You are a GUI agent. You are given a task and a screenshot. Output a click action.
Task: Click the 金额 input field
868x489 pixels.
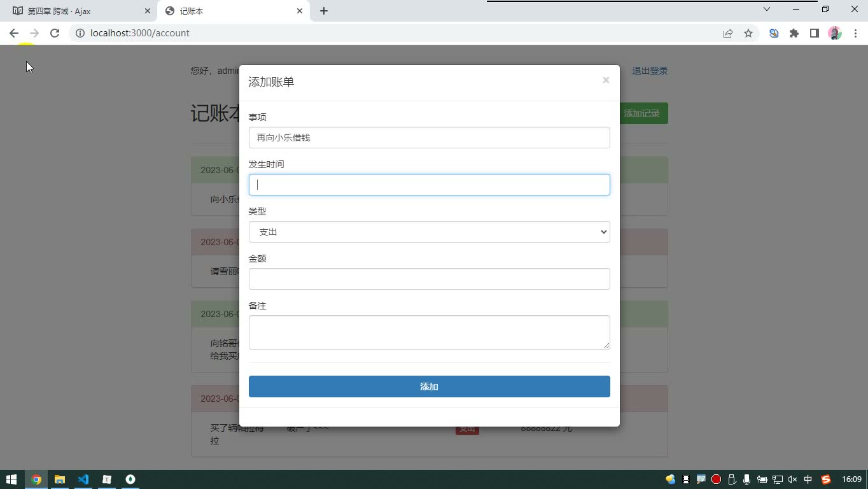[x=430, y=279]
